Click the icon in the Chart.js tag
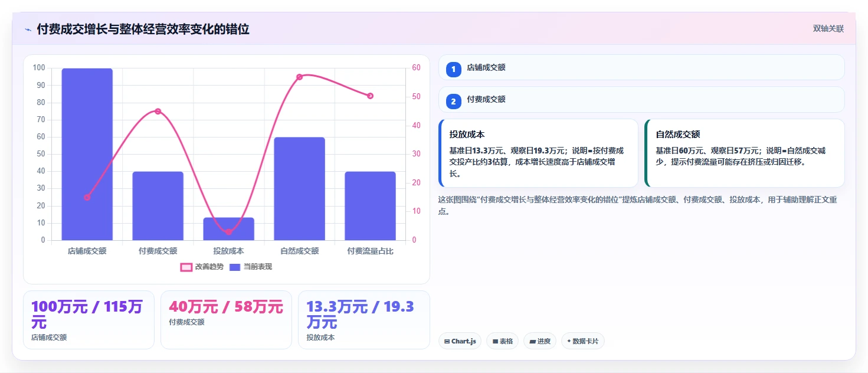868x373 pixels. 447,342
